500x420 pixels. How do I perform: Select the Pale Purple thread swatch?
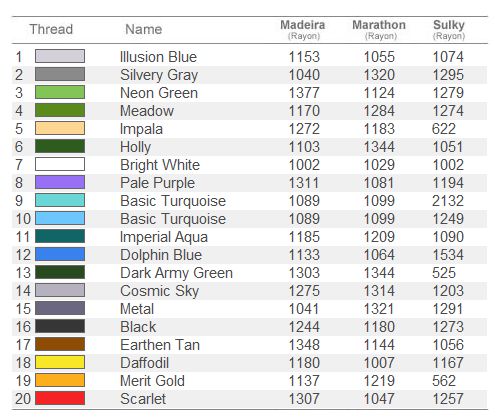coord(60,182)
